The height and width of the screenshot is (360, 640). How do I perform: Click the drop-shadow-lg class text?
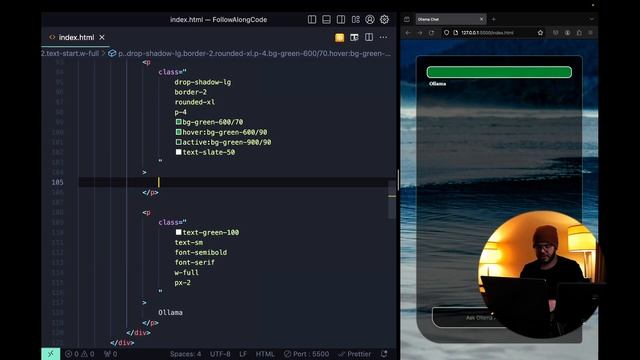point(203,82)
